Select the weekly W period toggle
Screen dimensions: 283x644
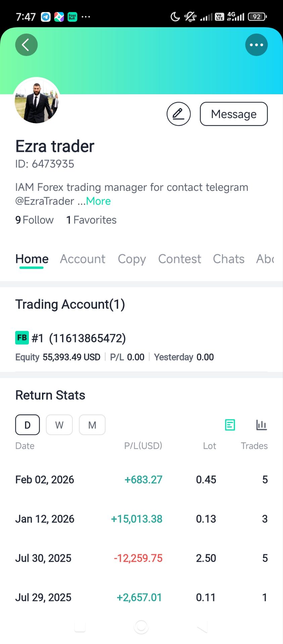(59, 425)
